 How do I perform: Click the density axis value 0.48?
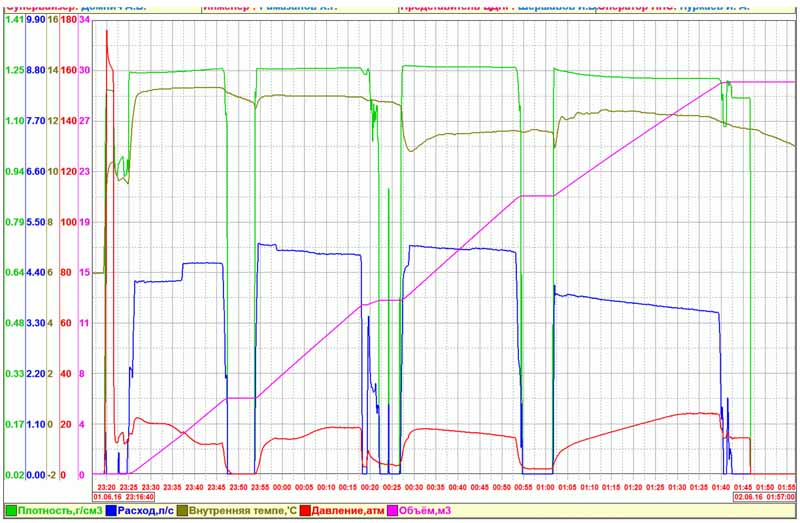point(14,323)
